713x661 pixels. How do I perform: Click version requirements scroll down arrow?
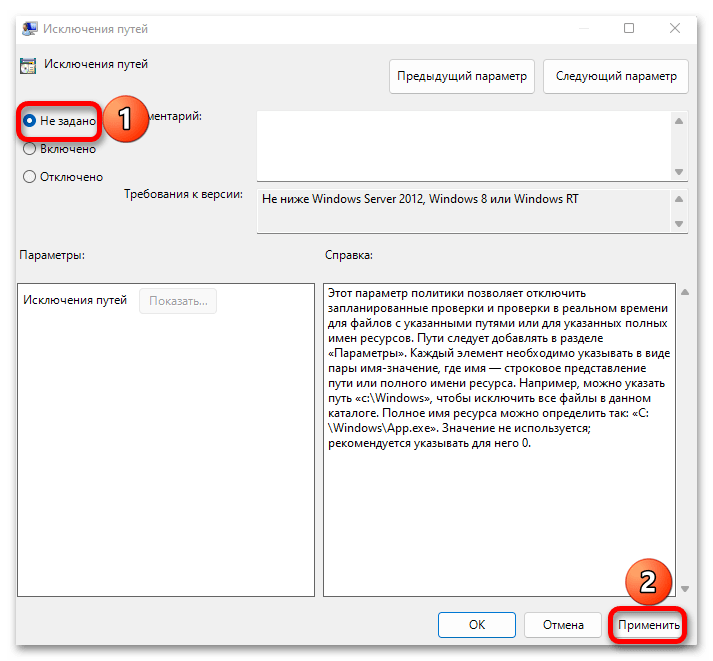pyautogui.click(x=679, y=224)
